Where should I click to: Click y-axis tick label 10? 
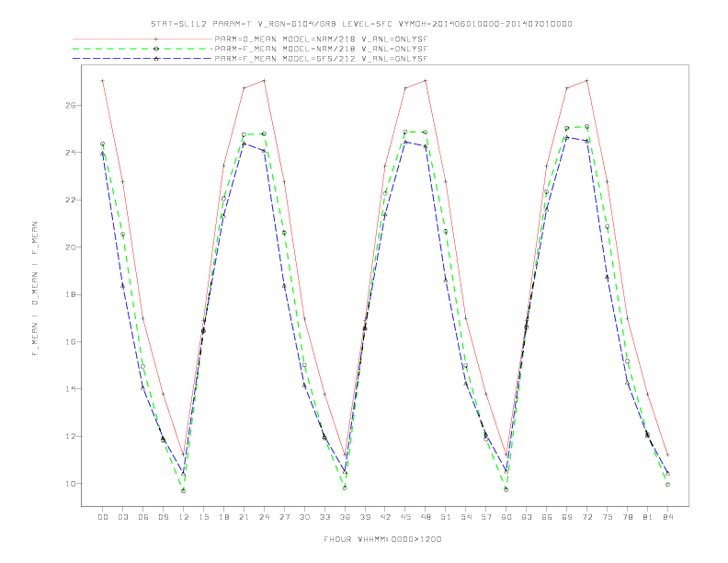71,484
